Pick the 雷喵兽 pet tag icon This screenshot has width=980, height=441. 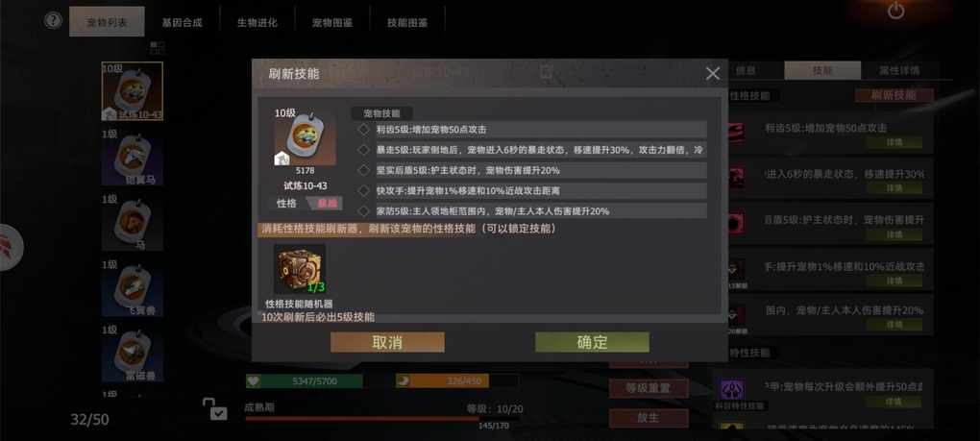pos(133,353)
